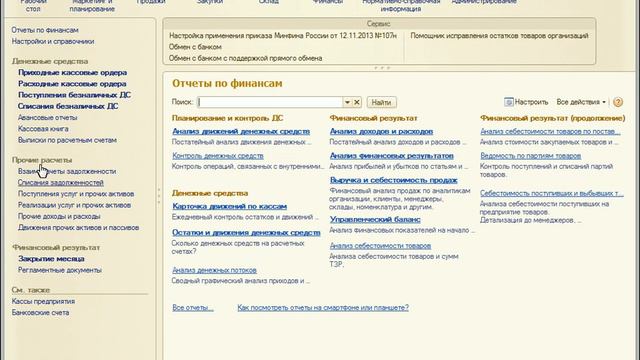
Task: Open Отчеты по финансам in the sidebar
Action: point(45,30)
